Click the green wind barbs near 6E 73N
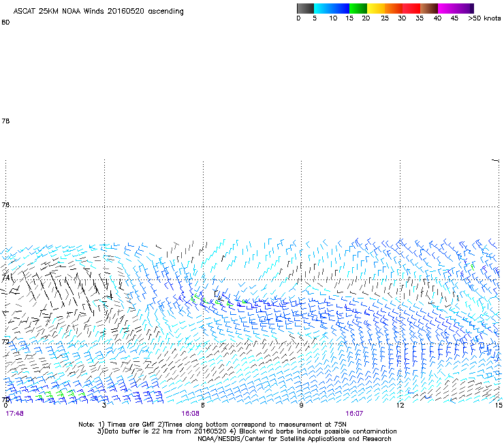 click(x=219, y=300)
